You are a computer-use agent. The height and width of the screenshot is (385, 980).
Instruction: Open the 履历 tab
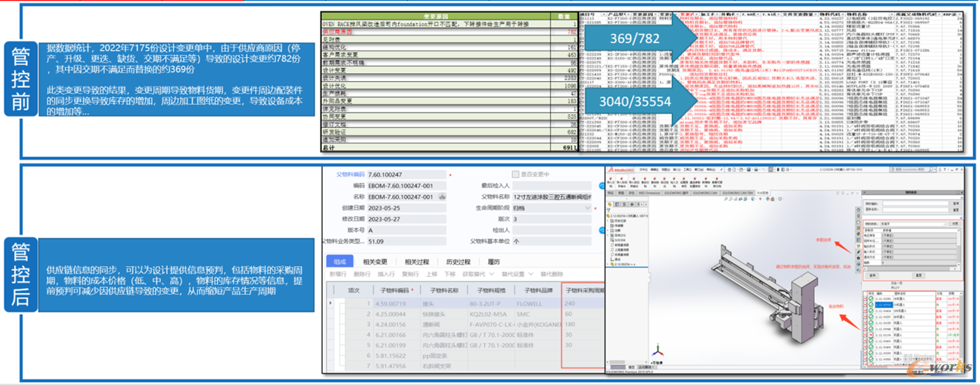point(493,262)
